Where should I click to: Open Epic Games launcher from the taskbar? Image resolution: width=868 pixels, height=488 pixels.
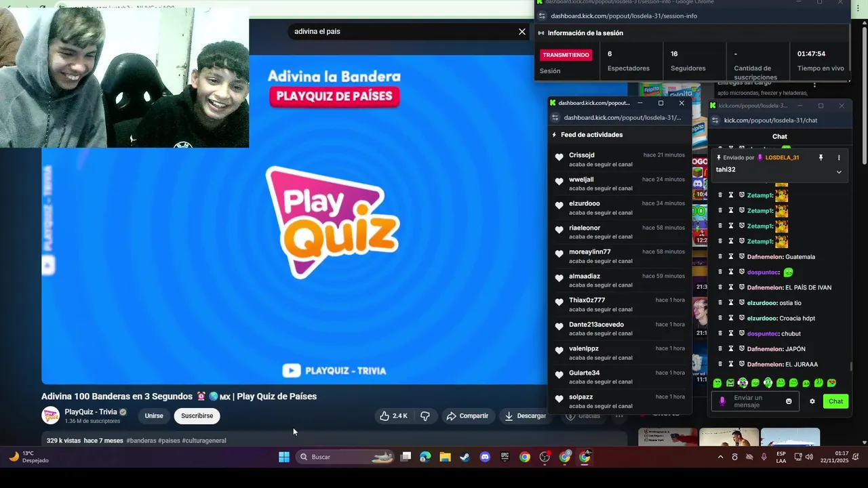pyautogui.click(x=505, y=457)
